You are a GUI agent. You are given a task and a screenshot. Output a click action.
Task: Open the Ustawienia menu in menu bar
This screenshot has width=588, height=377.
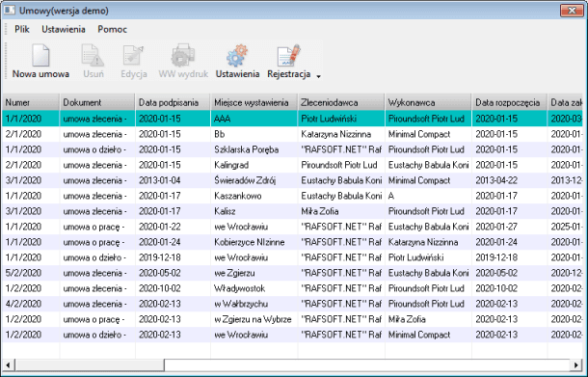click(x=64, y=29)
